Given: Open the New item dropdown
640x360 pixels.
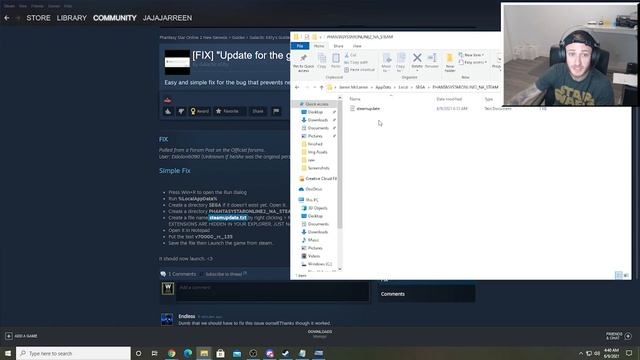Looking at the screenshot, I should click(x=472, y=55).
